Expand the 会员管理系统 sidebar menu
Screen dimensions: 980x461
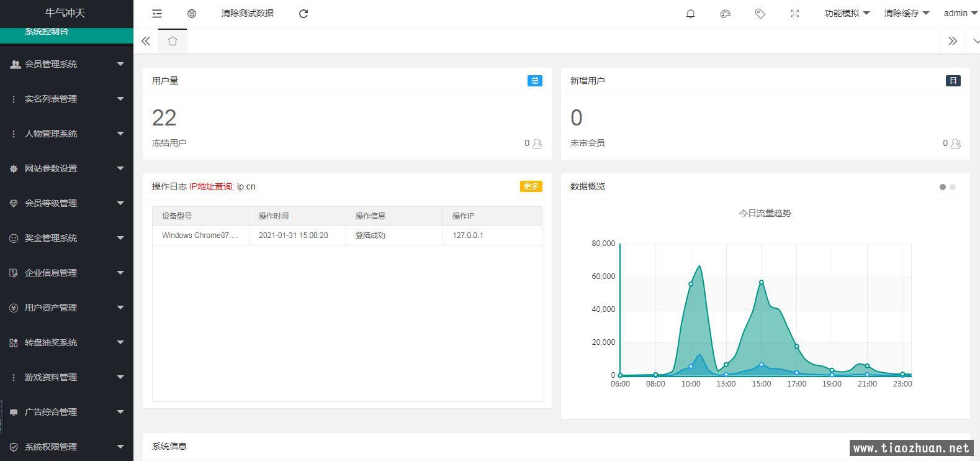66,64
